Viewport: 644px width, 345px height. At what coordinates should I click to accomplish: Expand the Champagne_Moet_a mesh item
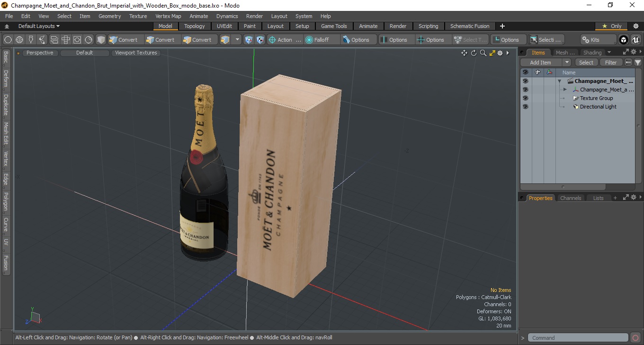tap(565, 90)
